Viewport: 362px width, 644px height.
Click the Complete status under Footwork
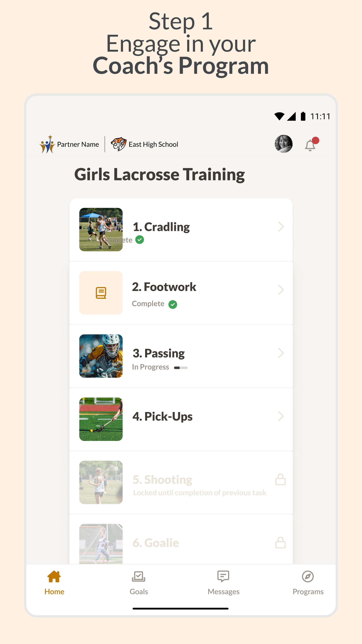pos(148,304)
